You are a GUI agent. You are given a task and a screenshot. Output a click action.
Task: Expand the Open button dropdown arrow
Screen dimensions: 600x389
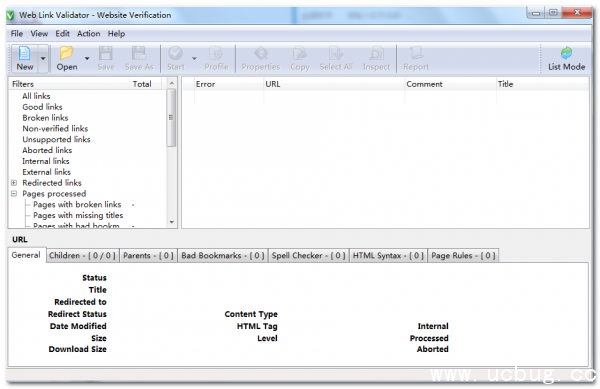click(87, 59)
